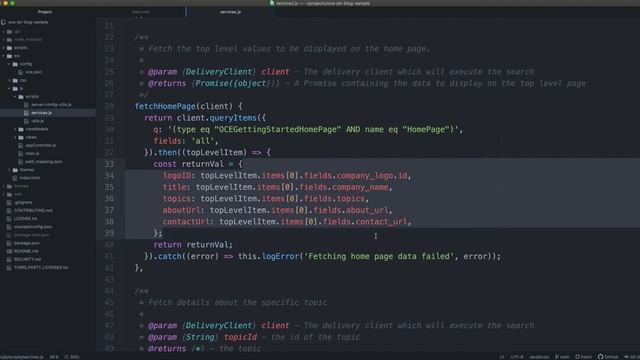Click line number 33 in gutter
This screenshot has width=640, height=360.
pos(109,164)
